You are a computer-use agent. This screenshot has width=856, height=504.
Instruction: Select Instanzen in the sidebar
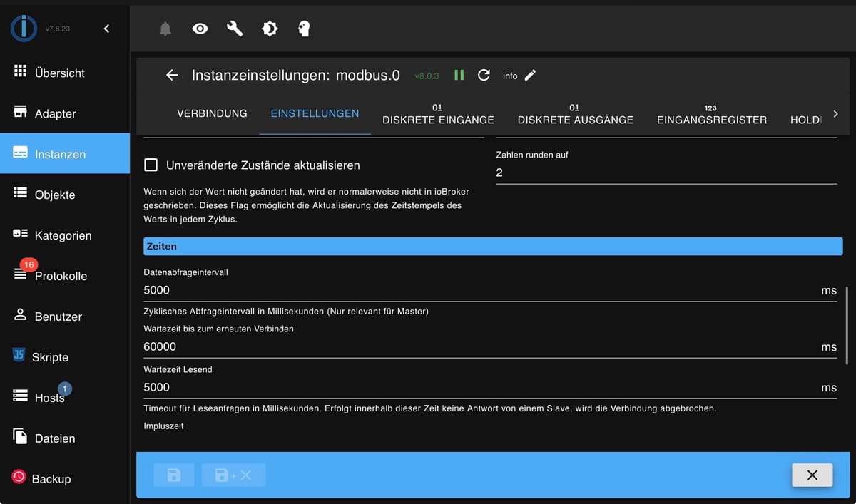[65, 154]
